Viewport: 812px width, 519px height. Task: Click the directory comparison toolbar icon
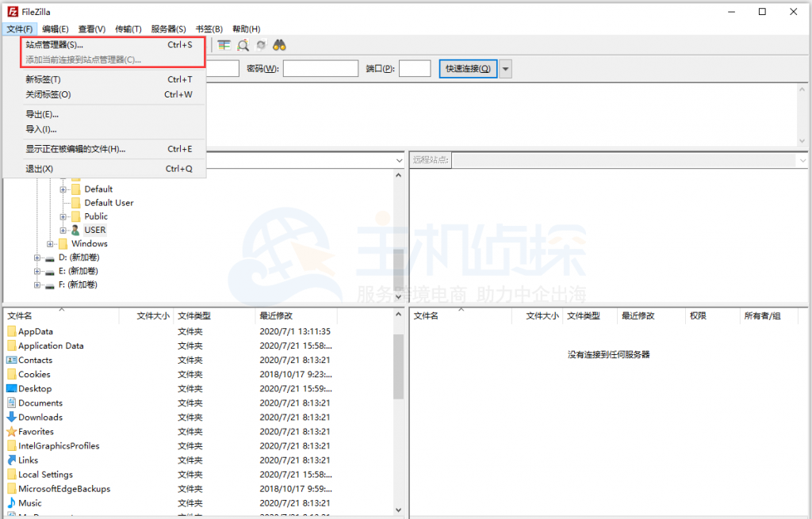click(225, 45)
